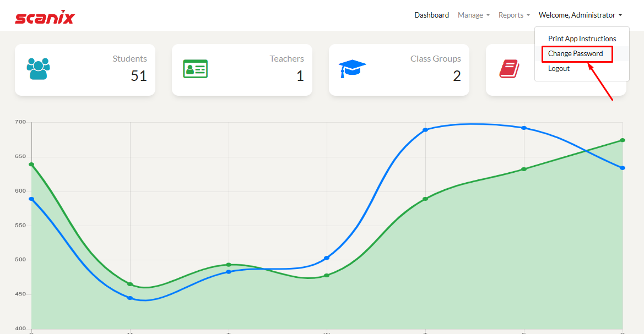Click the blue graduation cap icon
Screen dimensions: 644x334
tap(352, 69)
